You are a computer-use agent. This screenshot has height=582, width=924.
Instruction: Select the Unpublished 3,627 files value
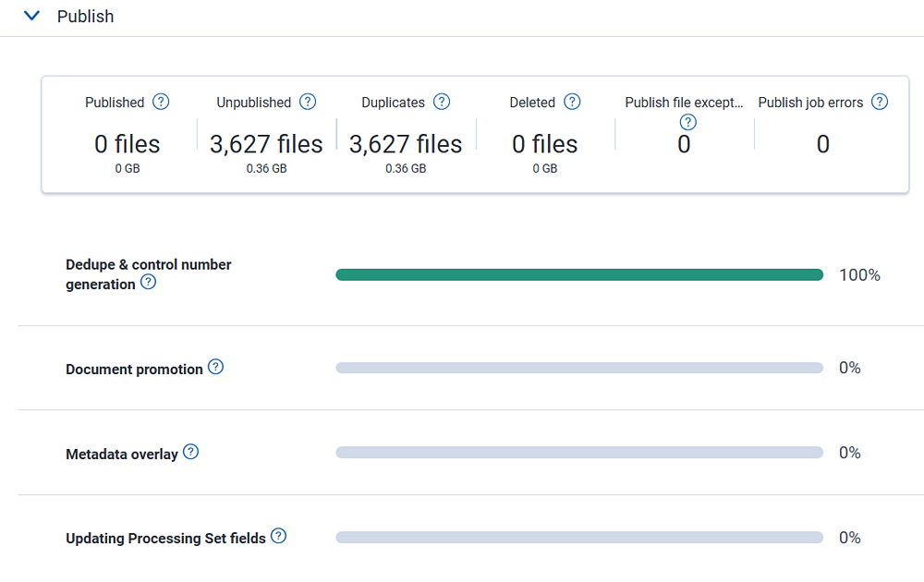tap(264, 144)
